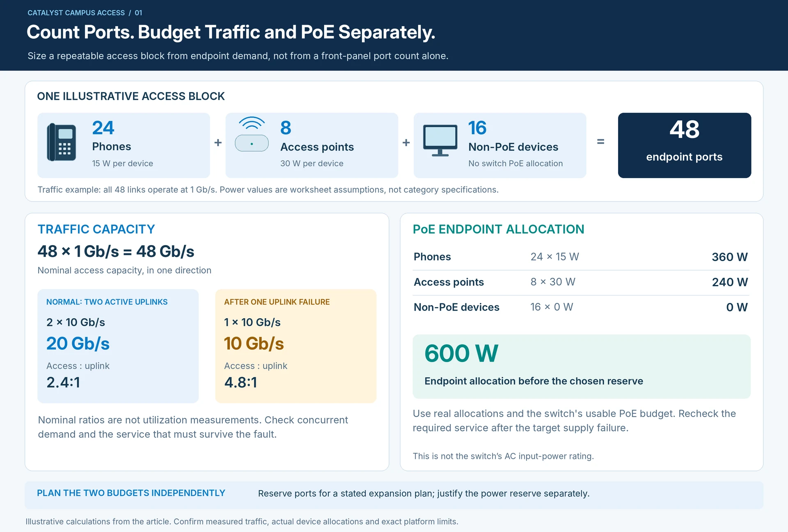Screen dimensions: 788x532
Task: Click '15 W per device' text
Action: point(122,163)
